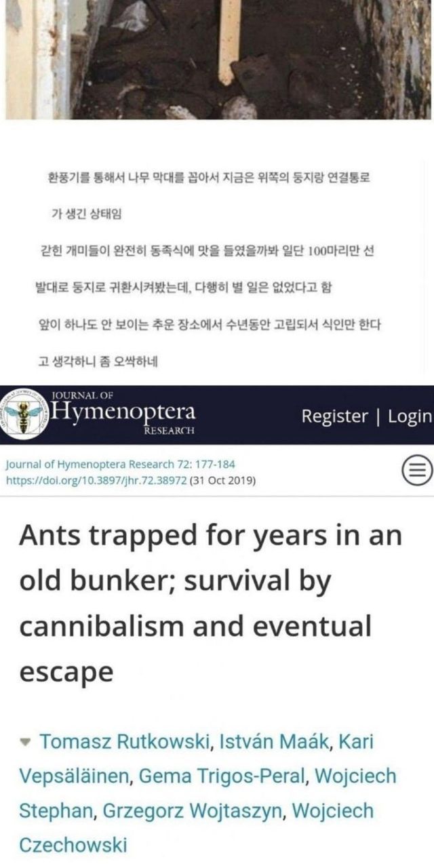The width and height of the screenshot is (434, 868).
Task: Open the hamburger menu icon
Action: [416, 473]
